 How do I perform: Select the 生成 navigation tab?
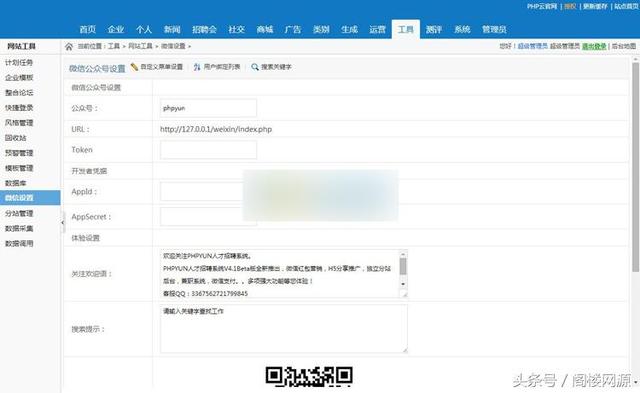point(349,29)
